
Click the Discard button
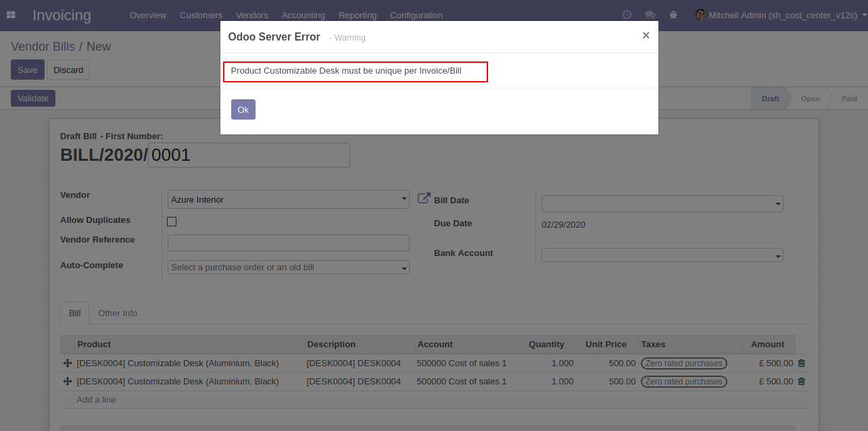tap(68, 70)
